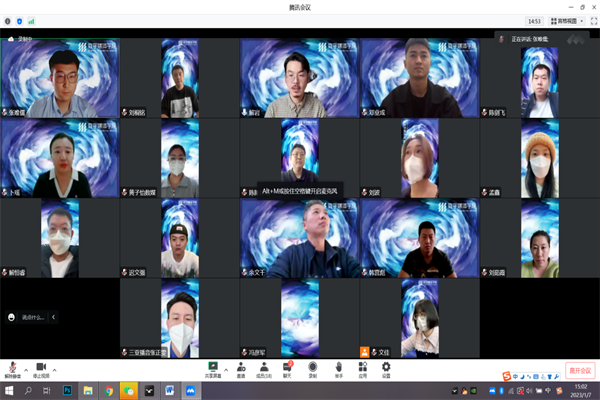
Task: Click the Alt+M microphone tooltip
Action: click(300, 191)
